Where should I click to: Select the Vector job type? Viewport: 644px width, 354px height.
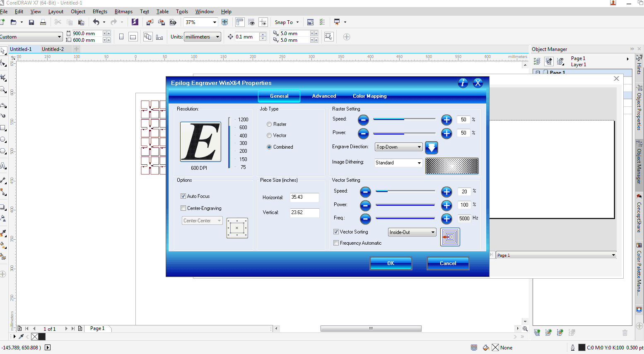(x=269, y=135)
